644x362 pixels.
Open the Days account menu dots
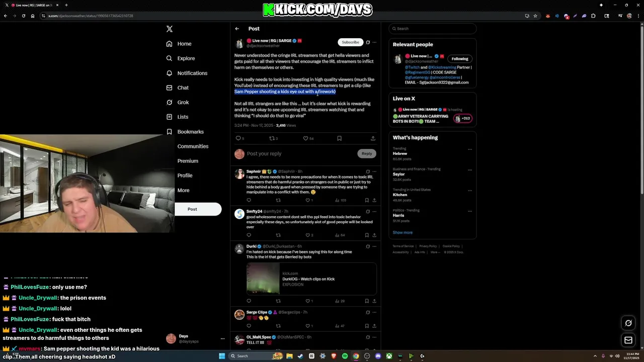tap(222, 339)
